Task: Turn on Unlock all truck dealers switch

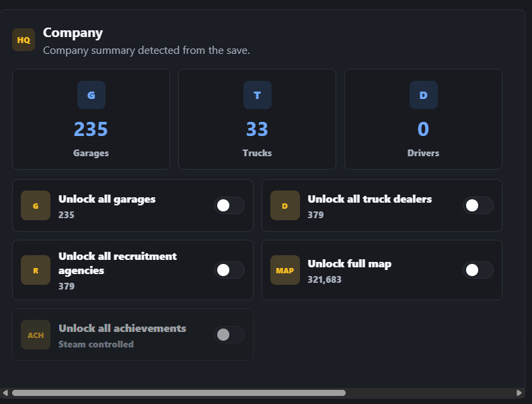Action: coord(478,205)
